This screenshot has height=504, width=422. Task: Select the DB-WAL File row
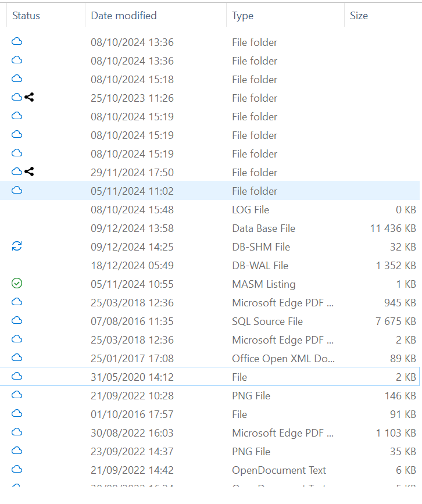(x=260, y=266)
